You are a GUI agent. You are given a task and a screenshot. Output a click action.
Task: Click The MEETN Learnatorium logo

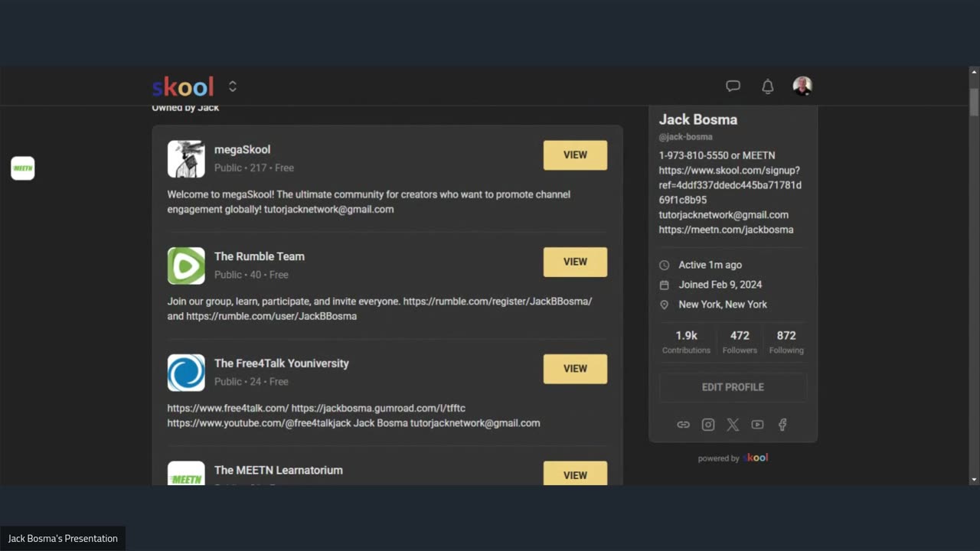[x=186, y=473]
